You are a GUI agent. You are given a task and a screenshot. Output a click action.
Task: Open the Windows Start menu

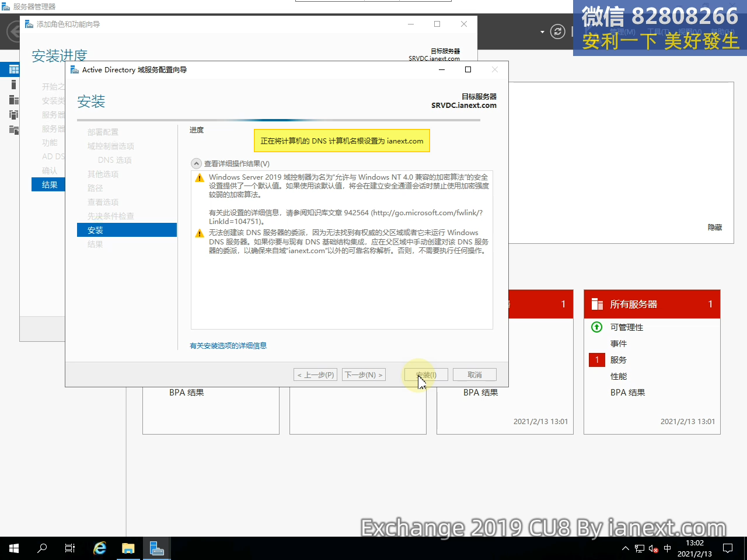tap(14, 548)
